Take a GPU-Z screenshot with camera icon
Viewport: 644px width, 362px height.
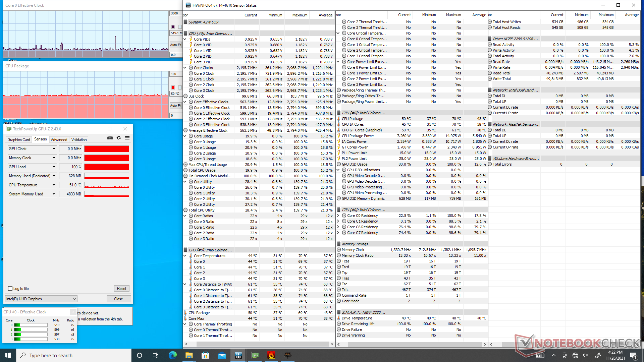pos(110,138)
